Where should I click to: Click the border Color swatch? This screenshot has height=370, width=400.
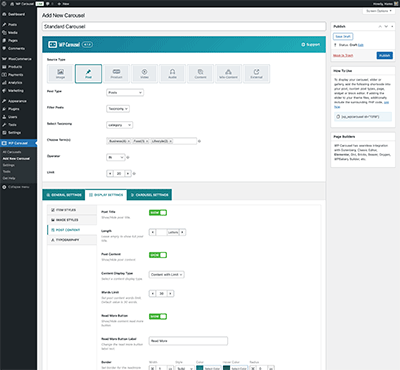(200, 368)
